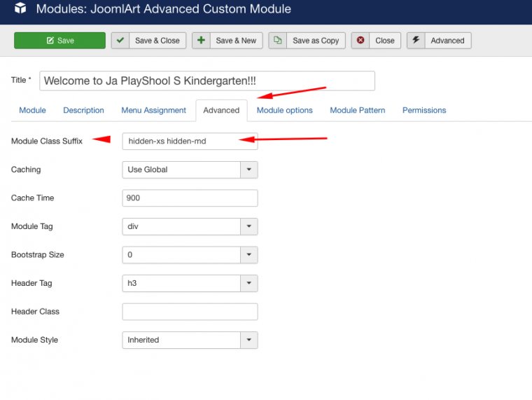This screenshot has width=532, height=400.
Task: Click the lightning bolt icon on Advanced
Action: coord(416,41)
